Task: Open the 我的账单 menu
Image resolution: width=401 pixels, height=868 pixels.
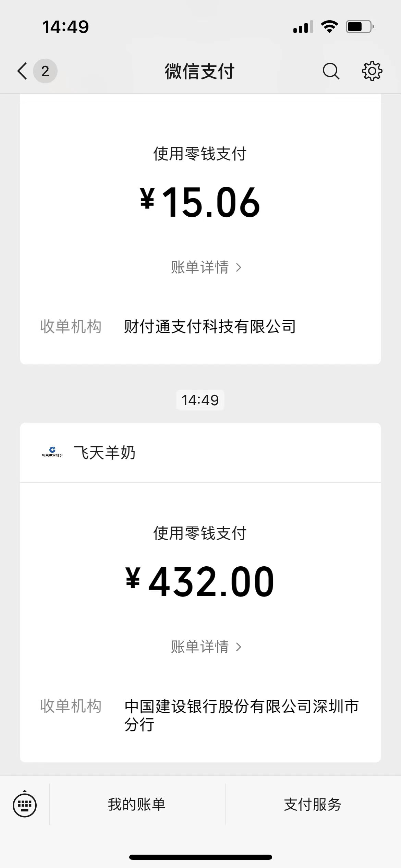Action: coord(137,804)
